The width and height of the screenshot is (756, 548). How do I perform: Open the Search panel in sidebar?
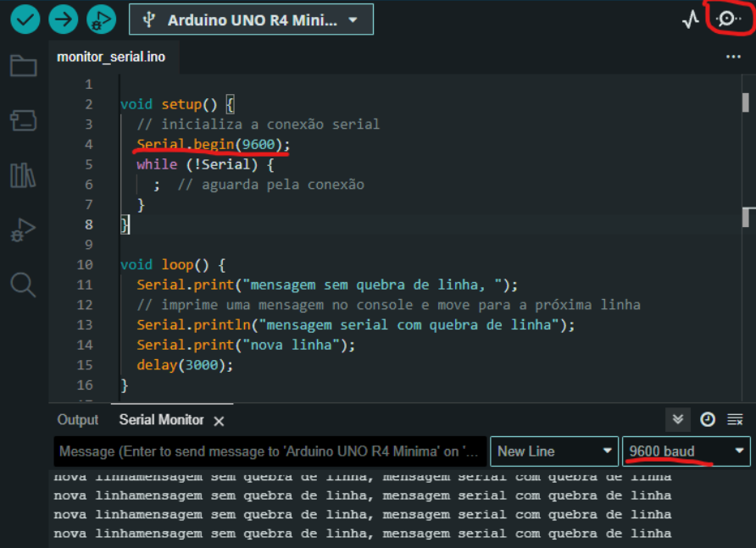(x=23, y=285)
